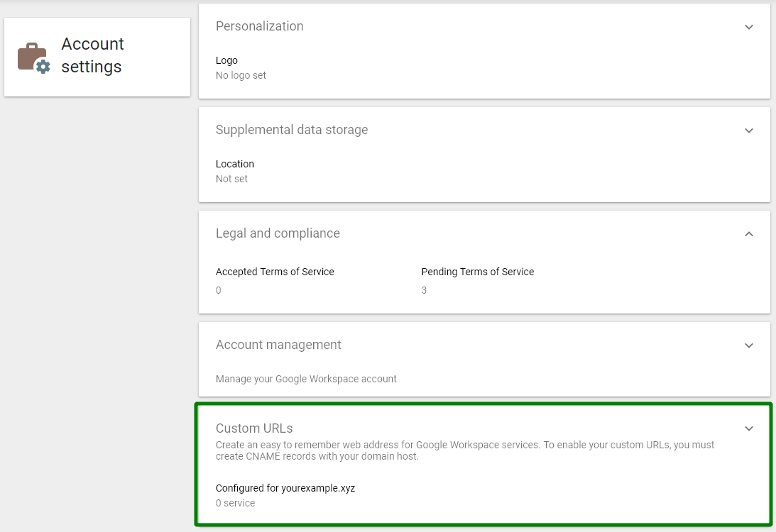Open the Supplemental data storage header
This screenshot has width=776, height=532.
point(291,130)
